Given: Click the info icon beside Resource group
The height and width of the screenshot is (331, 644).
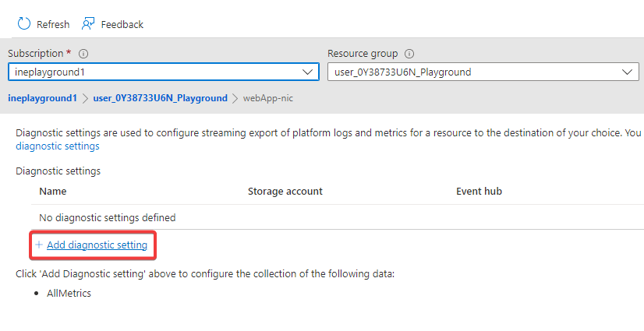Looking at the screenshot, I should point(409,54).
